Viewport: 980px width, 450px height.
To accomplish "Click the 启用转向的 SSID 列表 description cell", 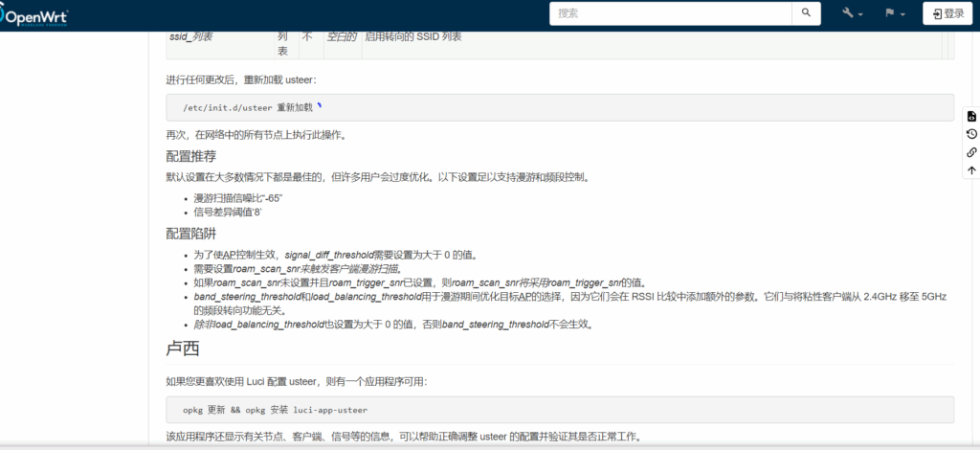I will point(412,36).
